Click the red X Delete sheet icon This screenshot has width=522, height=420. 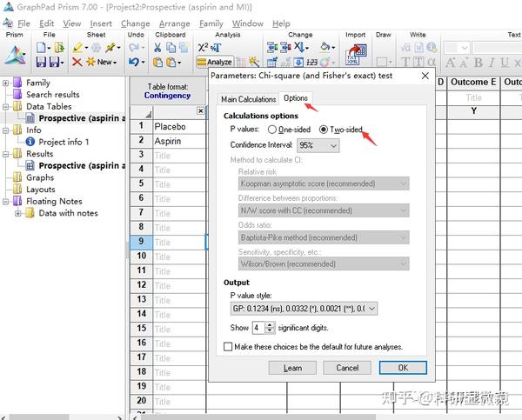[77, 62]
